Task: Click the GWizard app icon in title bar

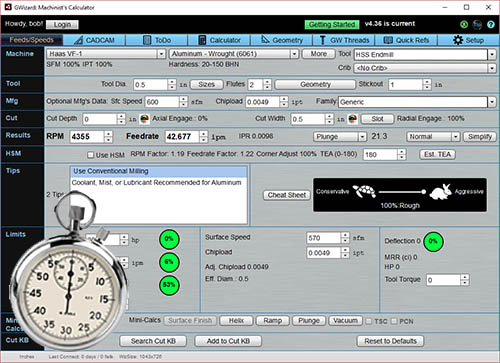Action: click(8, 7)
